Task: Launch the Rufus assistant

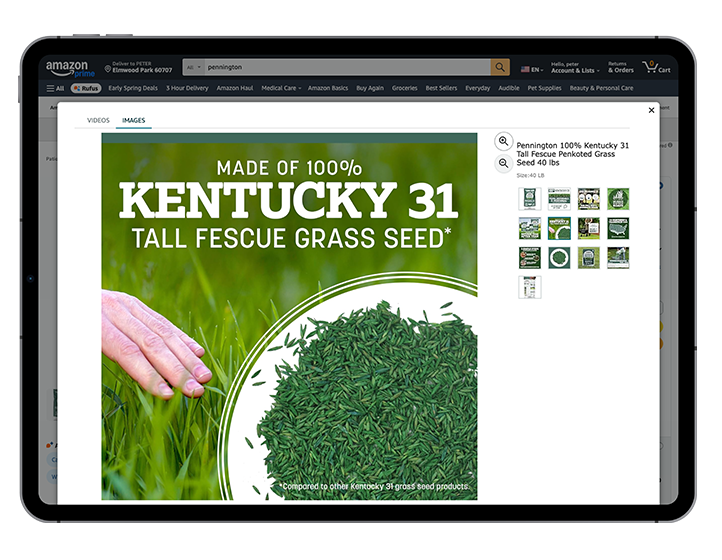Action: tap(86, 88)
